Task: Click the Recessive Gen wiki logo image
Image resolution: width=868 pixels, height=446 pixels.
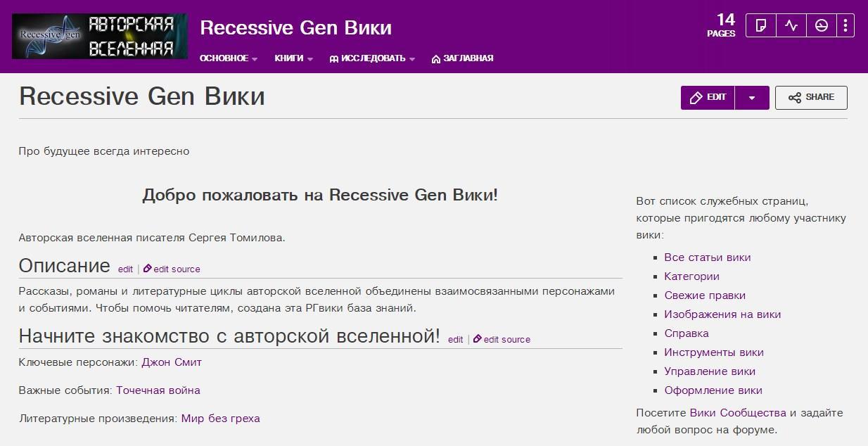Action: pyautogui.click(x=100, y=36)
